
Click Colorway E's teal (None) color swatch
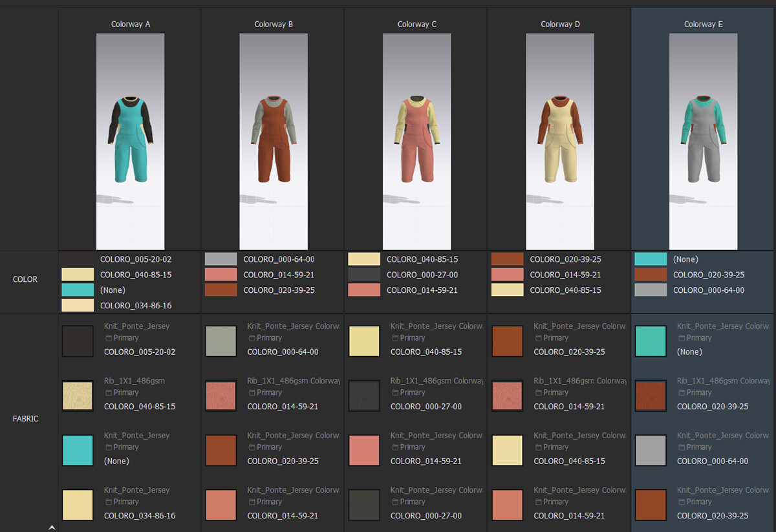pos(651,259)
